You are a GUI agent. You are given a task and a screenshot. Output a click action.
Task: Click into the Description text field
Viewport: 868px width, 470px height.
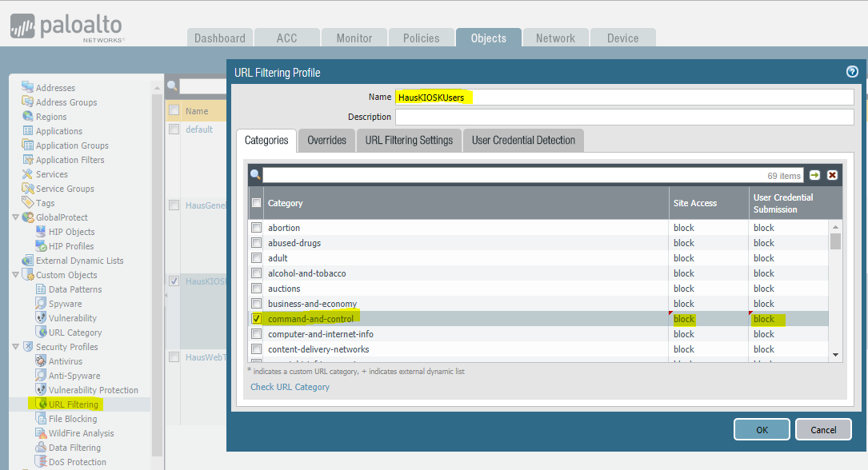(624, 117)
